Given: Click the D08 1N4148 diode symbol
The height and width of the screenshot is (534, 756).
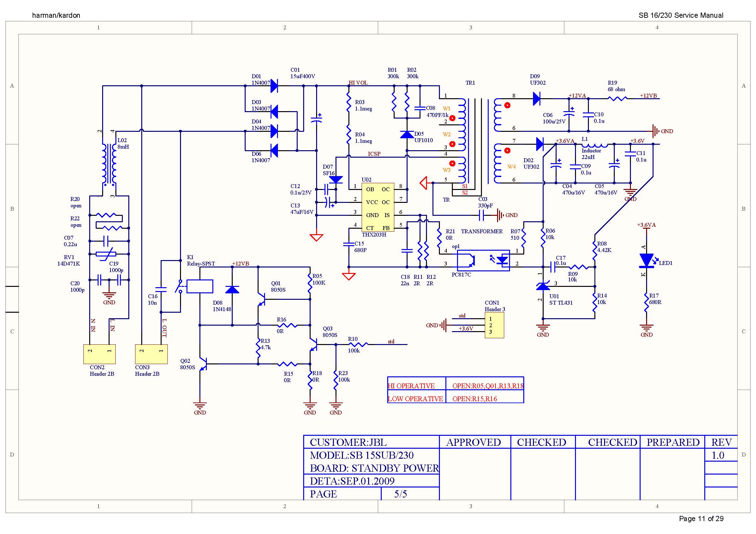Looking at the screenshot, I should point(232,289).
